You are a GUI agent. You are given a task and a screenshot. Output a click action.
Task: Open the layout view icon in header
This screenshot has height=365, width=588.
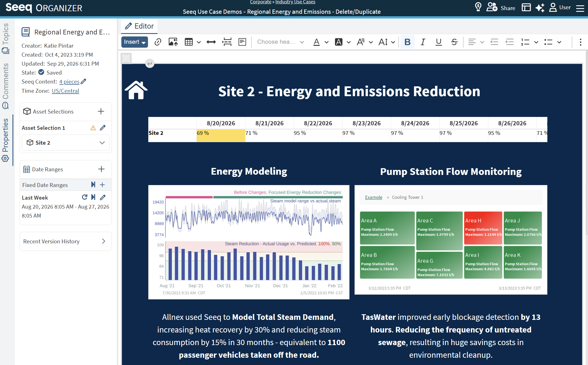pos(526,7)
